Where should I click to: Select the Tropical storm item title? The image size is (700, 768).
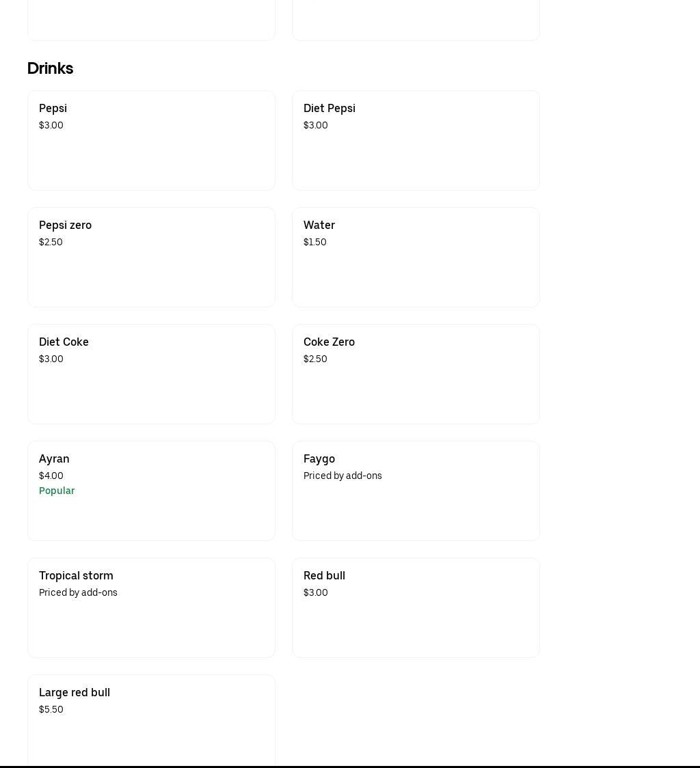click(76, 575)
